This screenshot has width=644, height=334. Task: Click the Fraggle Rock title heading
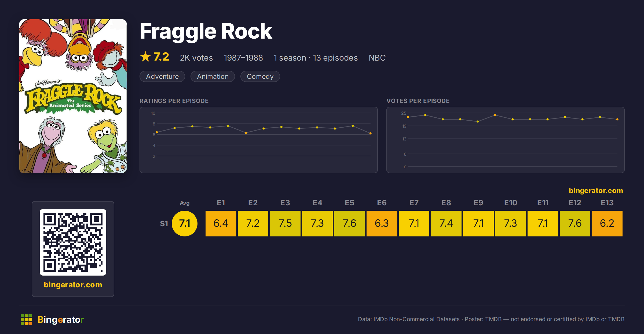pos(206,32)
